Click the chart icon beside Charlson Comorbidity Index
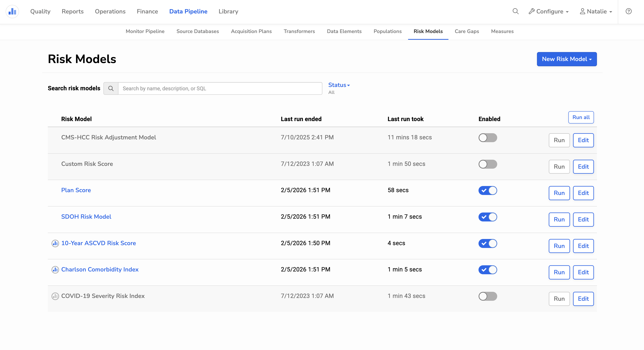The height and width of the screenshot is (350, 644). [x=55, y=270]
